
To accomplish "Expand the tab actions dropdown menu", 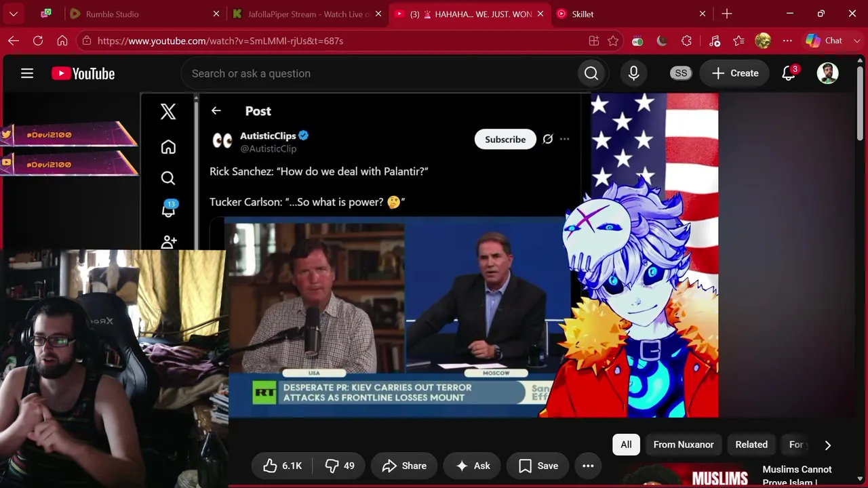I will tap(14, 14).
